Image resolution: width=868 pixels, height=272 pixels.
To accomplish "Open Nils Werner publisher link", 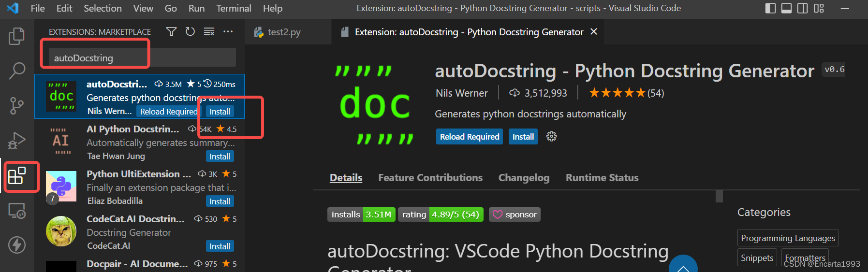I will [461, 93].
